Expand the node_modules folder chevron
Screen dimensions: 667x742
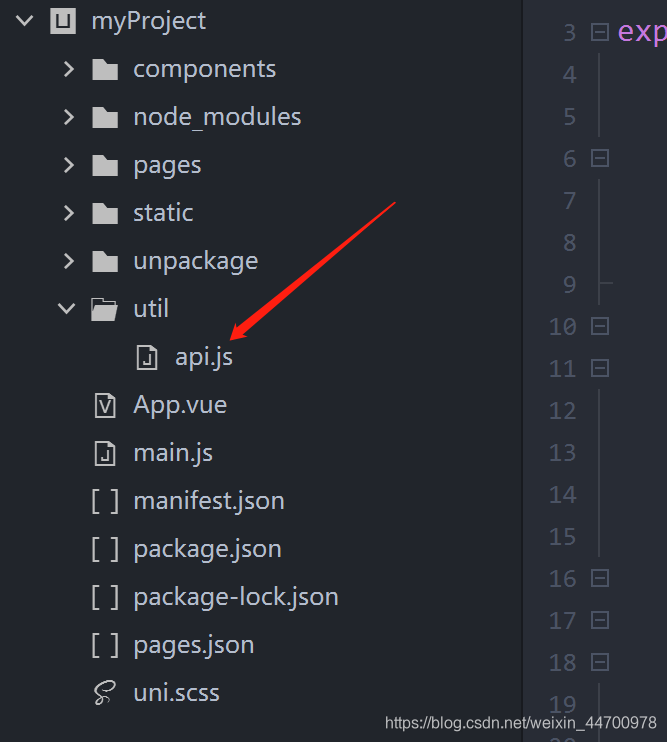pyautogui.click(x=69, y=117)
